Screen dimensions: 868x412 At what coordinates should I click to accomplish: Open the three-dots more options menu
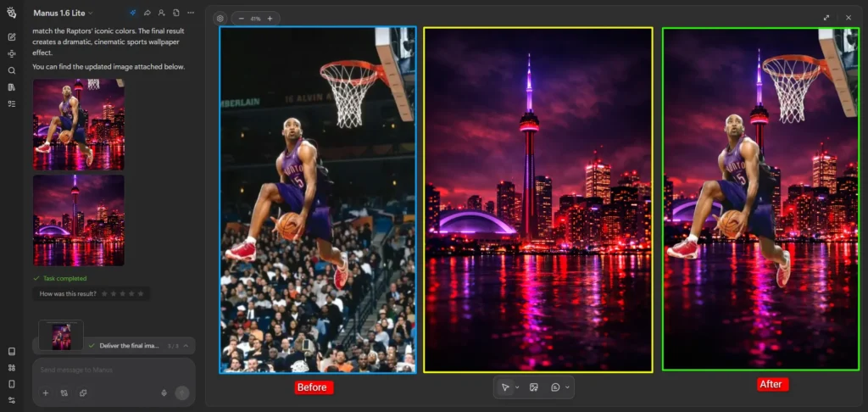(190, 14)
